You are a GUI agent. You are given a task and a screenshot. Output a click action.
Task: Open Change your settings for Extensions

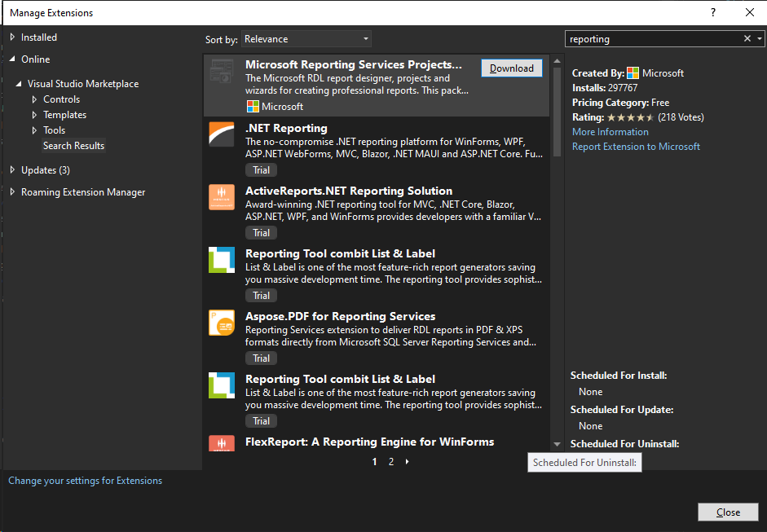[x=85, y=481]
